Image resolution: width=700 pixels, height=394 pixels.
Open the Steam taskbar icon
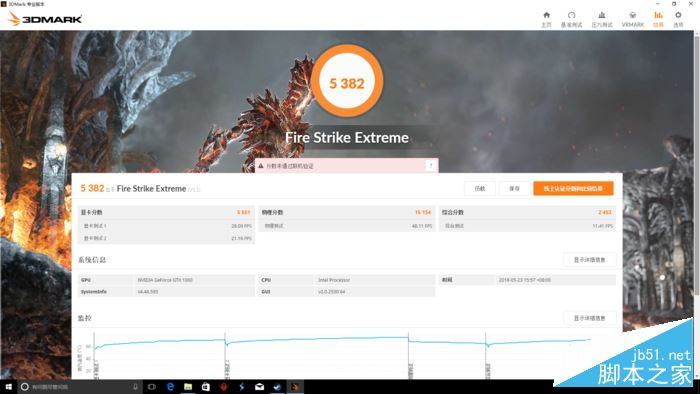click(x=277, y=387)
